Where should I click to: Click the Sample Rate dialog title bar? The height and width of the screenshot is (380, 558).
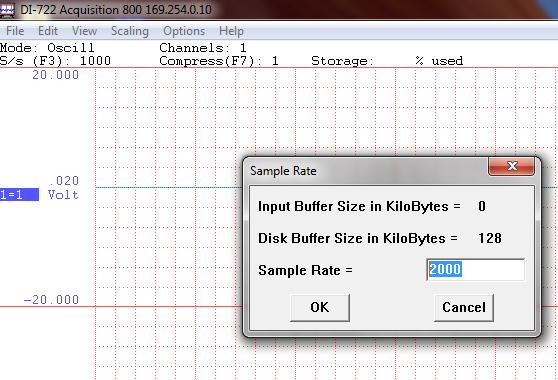pyautogui.click(x=367, y=171)
